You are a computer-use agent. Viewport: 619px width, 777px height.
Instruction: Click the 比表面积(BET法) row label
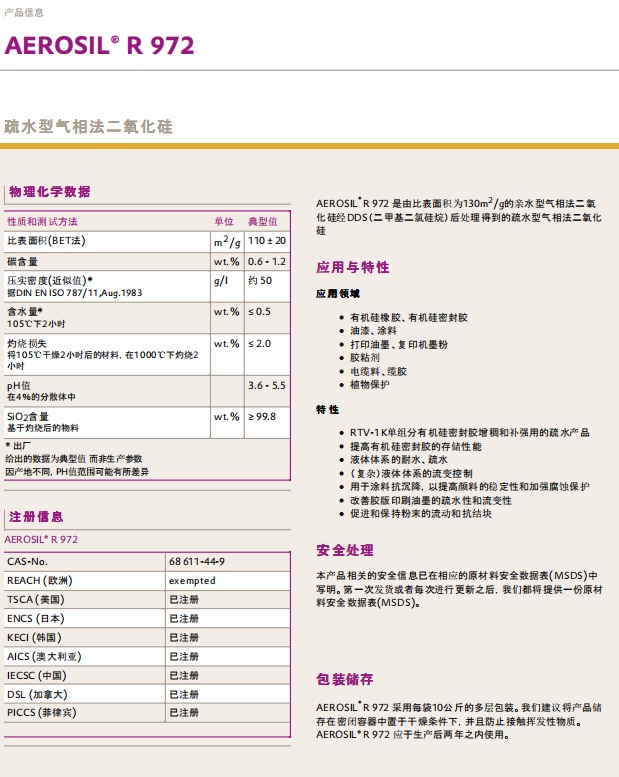[x=46, y=241]
